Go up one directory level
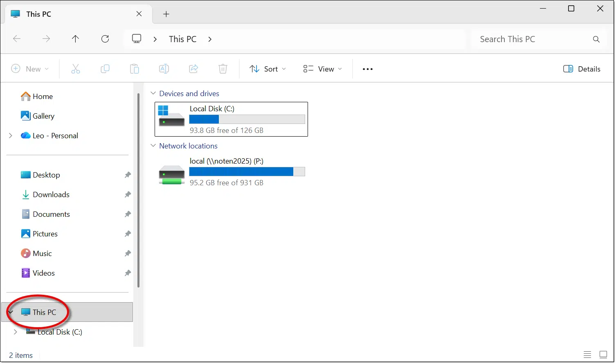Viewport: 616px width, 364px height. point(75,39)
